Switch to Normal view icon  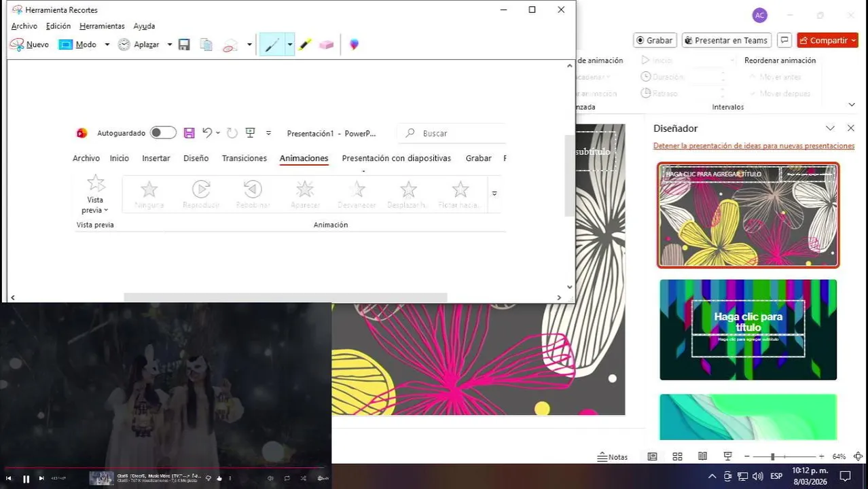click(652, 456)
